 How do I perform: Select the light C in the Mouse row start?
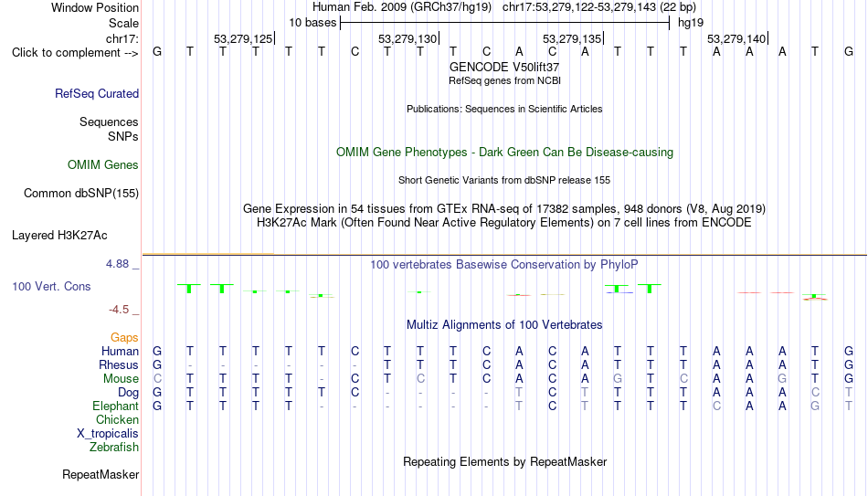(x=157, y=379)
